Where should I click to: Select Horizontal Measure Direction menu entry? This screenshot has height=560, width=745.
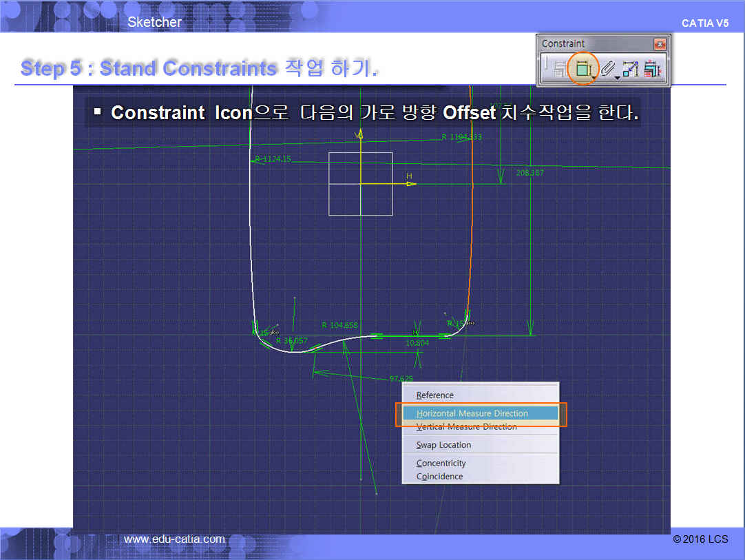click(472, 413)
